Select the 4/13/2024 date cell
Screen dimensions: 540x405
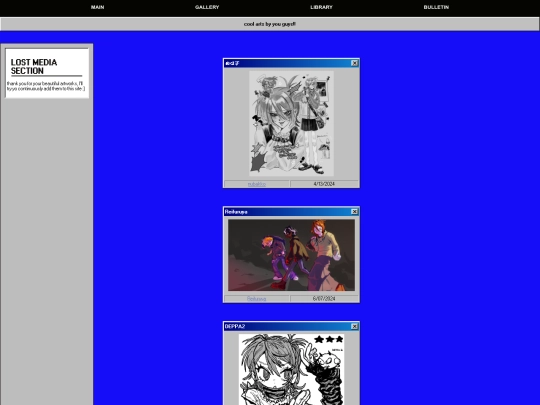[x=324, y=184]
